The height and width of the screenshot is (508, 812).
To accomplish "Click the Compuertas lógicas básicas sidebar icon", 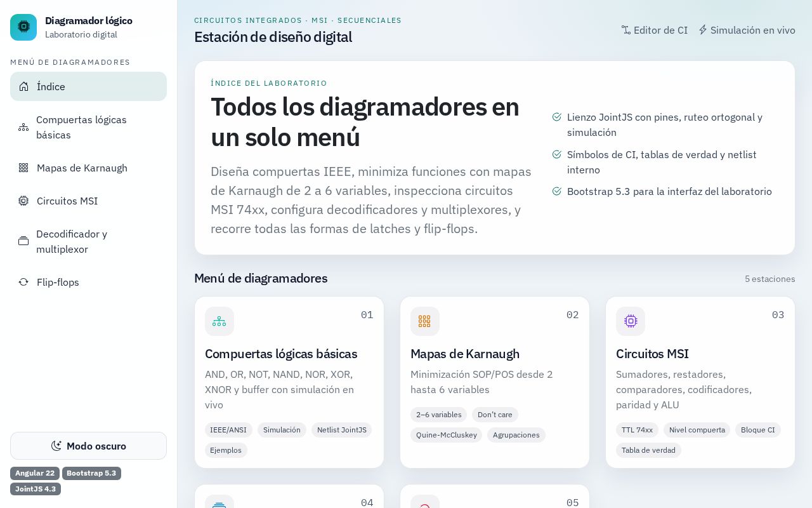I will tap(23, 127).
